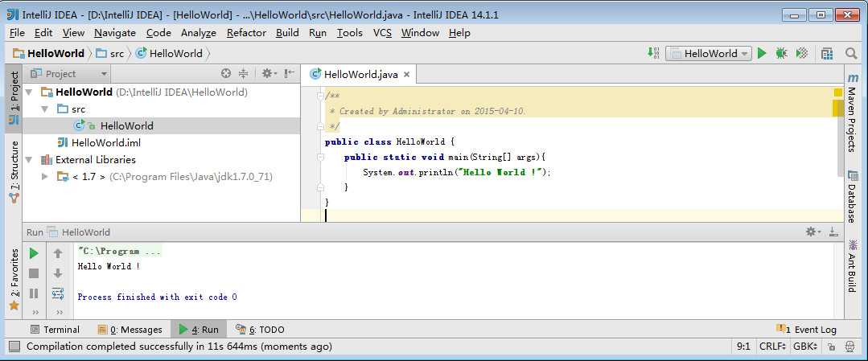Change CRLF line separator in status bar
This screenshot has height=361, width=868.
(x=773, y=347)
